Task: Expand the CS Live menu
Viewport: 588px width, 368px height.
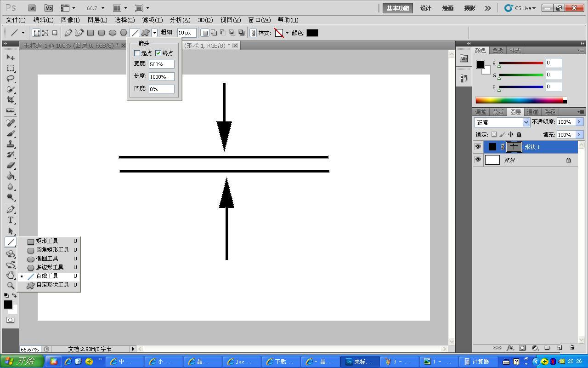Action: pyautogui.click(x=520, y=8)
